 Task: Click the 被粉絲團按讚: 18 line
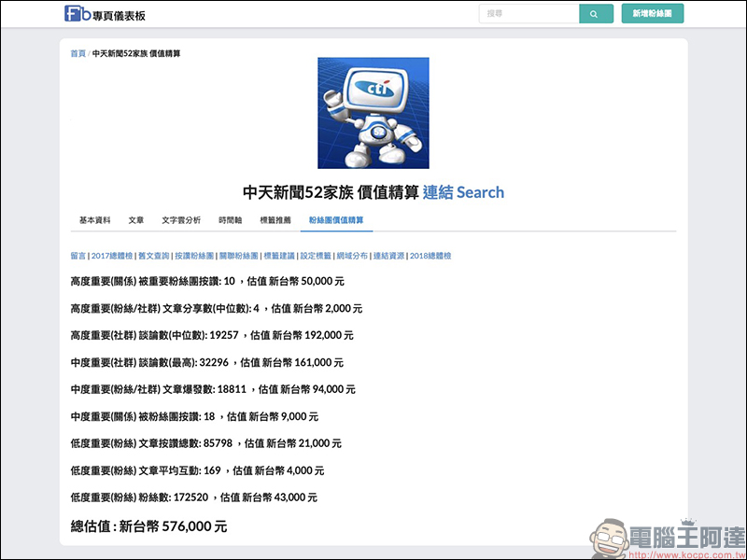click(x=194, y=416)
